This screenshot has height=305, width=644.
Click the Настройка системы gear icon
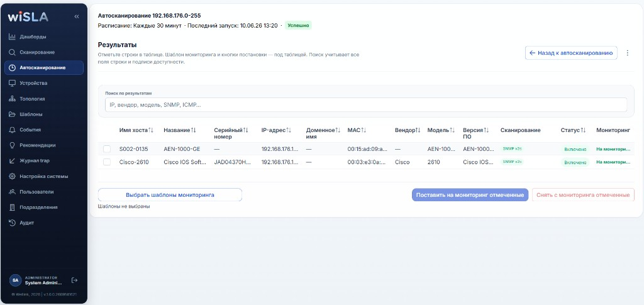13,177
